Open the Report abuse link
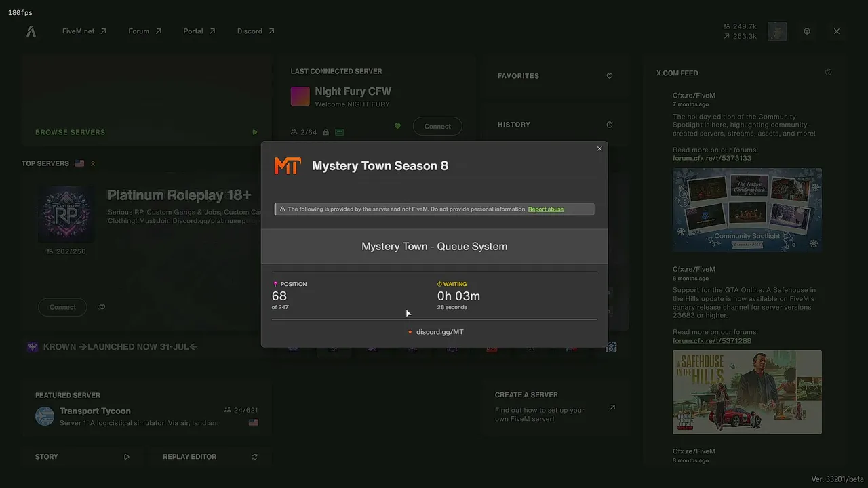 coord(546,209)
